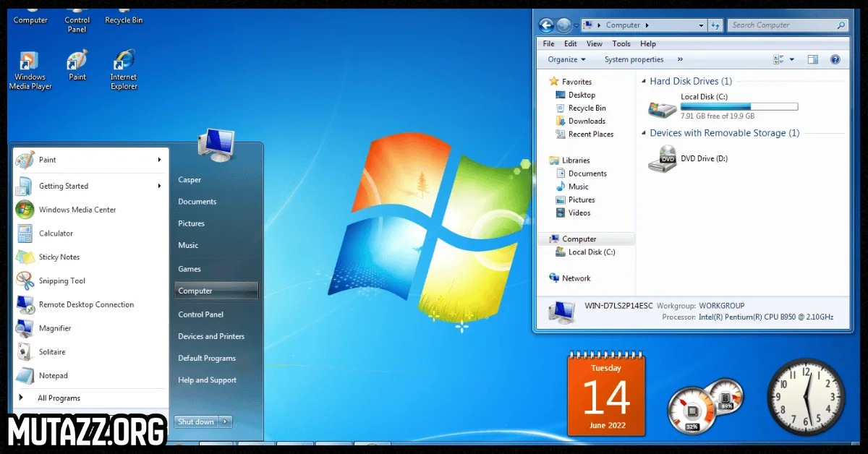Open the Shut down options arrow
Image resolution: width=868 pixels, height=454 pixels.
[x=225, y=421]
